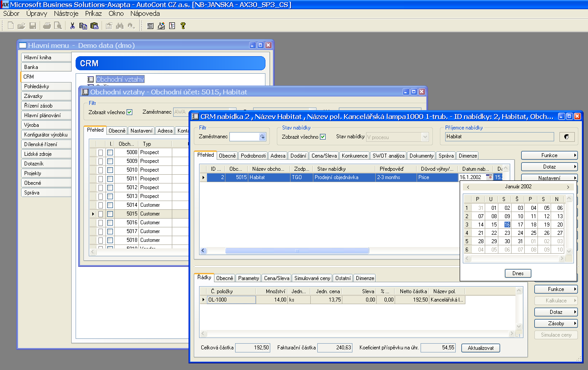Image resolution: width=588 pixels, height=370 pixels.
Task: Click the New document toolbar icon
Action: [x=11, y=26]
